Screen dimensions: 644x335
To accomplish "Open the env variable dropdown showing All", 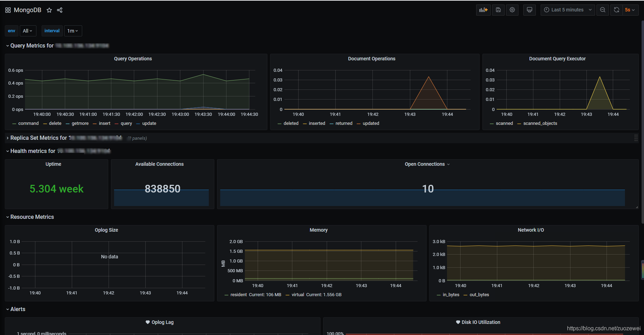I will tap(28, 31).
